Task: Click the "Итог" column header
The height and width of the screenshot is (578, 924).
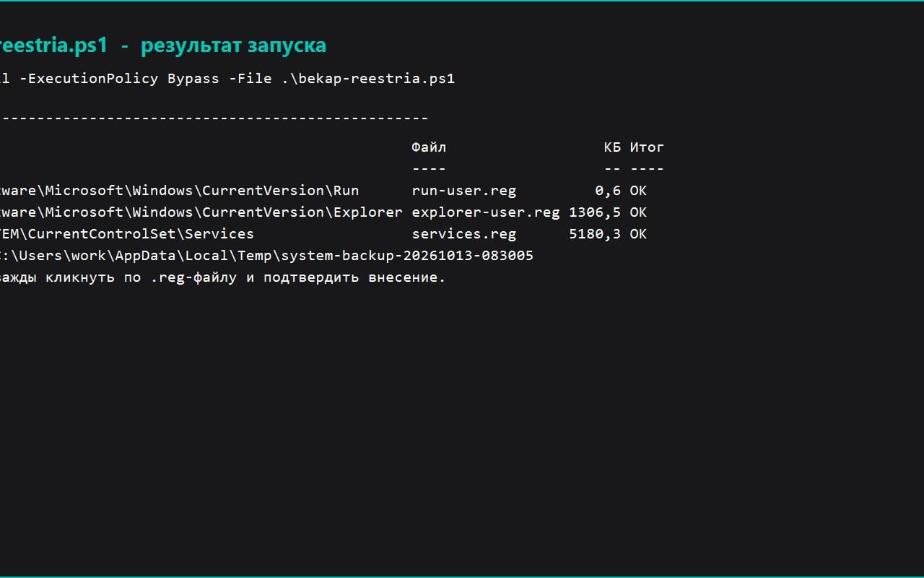Action: tap(647, 147)
